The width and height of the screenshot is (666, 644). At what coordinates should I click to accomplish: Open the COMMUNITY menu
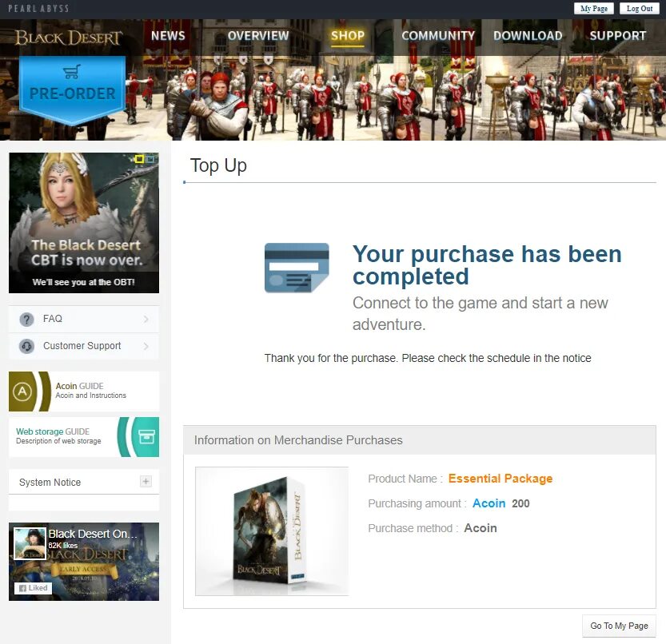pos(438,36)
